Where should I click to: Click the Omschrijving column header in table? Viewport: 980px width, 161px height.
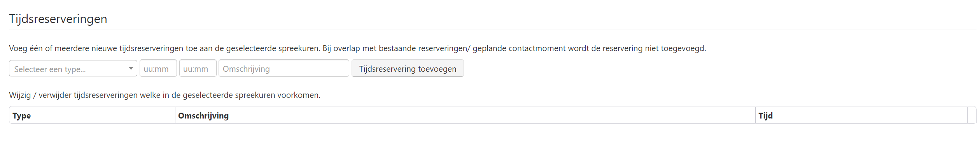pyautogui.click(x=203, y=116)
